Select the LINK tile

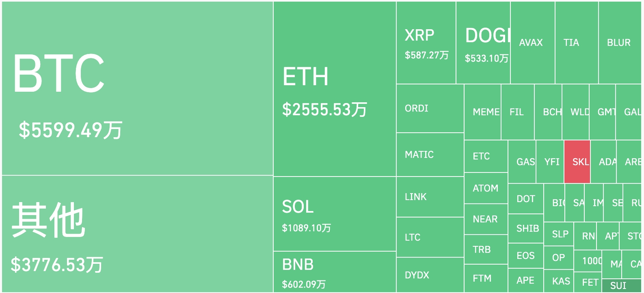point(430,197)
